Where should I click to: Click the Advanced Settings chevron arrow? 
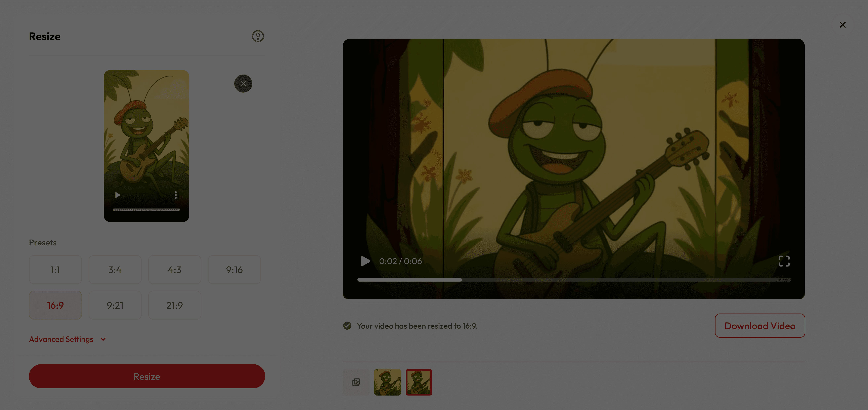click(103, 339)
